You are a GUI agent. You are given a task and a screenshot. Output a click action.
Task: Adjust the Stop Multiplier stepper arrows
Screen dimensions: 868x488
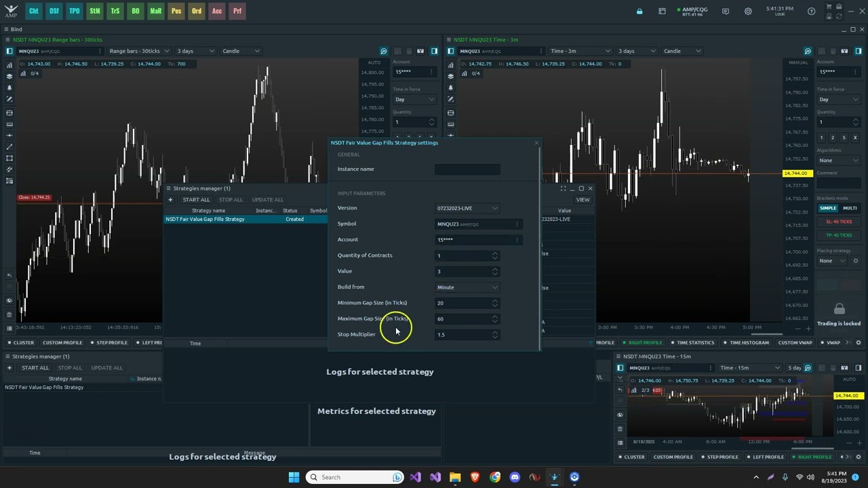point(495,335)
